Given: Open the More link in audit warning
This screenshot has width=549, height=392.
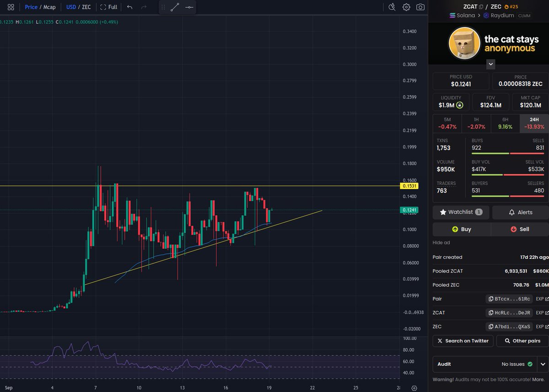Looking at the screenshot, I should click(538, 380).
